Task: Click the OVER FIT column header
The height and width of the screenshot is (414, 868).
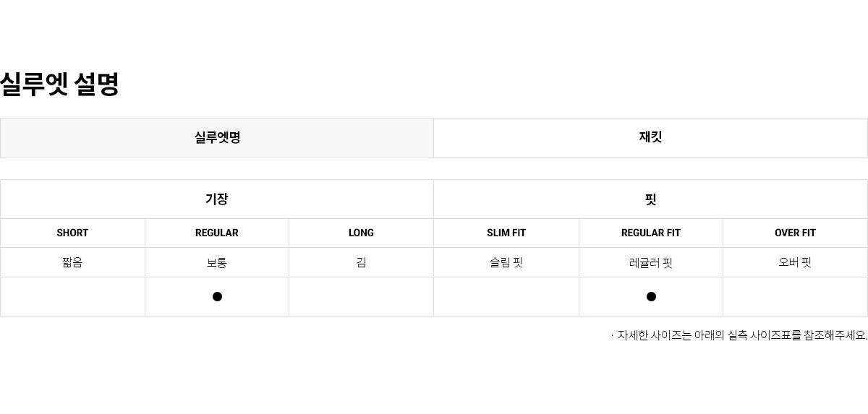Action: 795,233
